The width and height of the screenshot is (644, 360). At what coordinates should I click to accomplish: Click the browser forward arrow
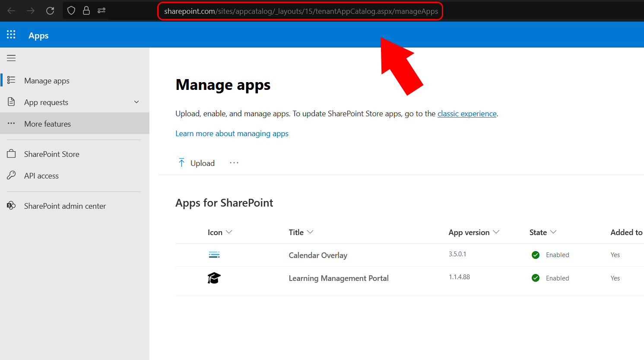tap(31, 11)
